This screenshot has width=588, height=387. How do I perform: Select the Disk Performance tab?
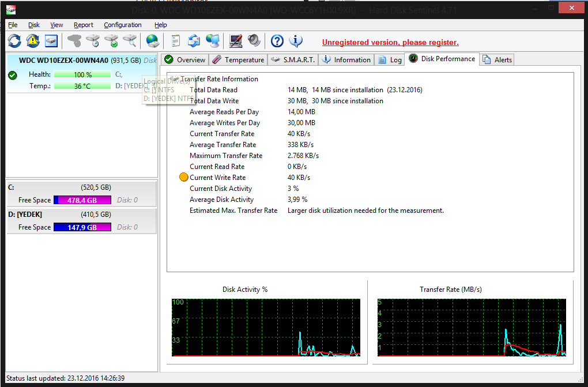442,59
